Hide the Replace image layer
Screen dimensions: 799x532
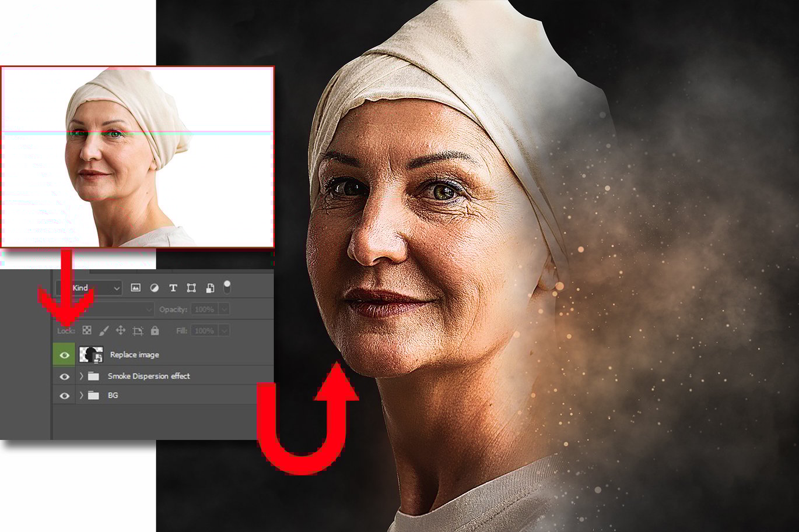click(x=64, y=354)
